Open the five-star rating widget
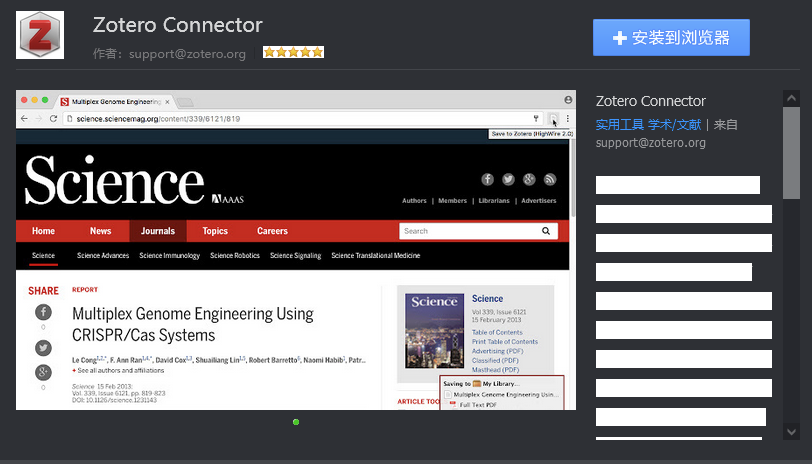The width and height of the screenshot is (812, 464). pos(293,52)
